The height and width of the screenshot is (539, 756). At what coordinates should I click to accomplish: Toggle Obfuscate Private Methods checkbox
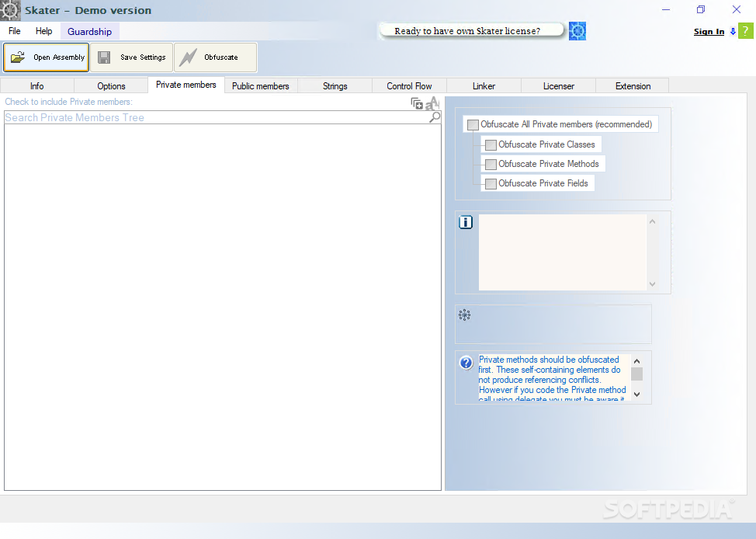[x=491, y=164]
